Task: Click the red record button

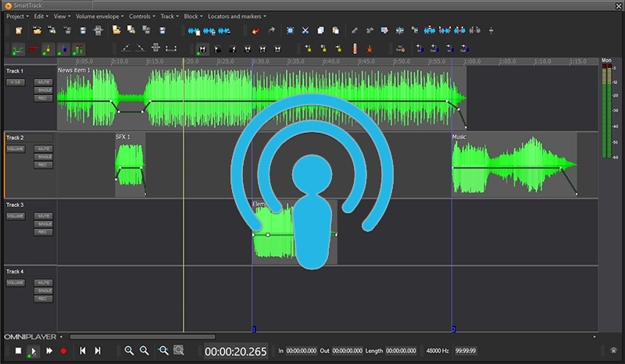Action: 63,351
